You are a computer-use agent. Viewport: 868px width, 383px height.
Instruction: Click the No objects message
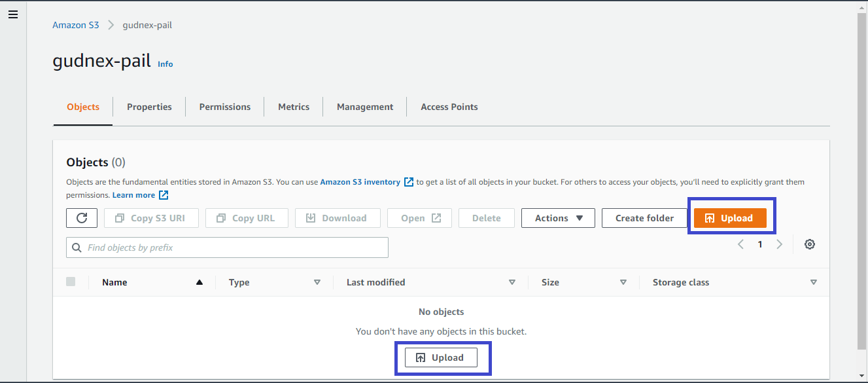441,312
